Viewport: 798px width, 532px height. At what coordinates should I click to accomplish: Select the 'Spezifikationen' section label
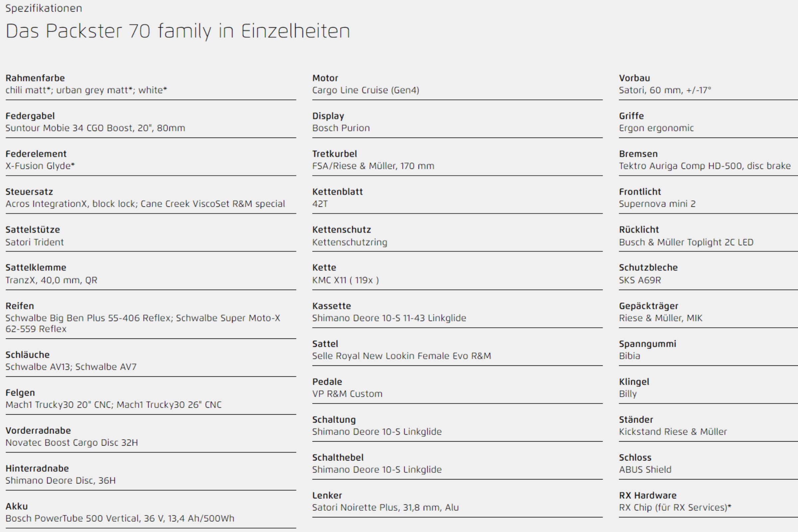[x=44, y=9]
